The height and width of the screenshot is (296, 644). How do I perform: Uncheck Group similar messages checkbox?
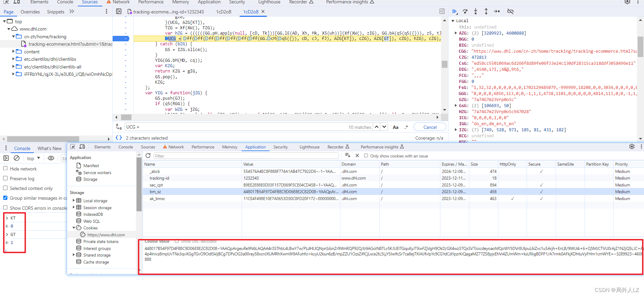[5, 198]
